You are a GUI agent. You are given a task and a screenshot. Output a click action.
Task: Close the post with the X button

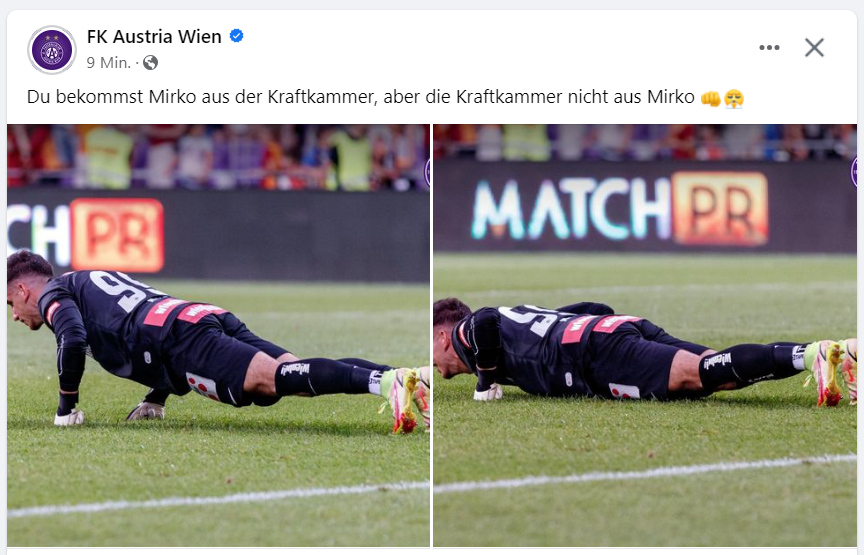click(x=814, y=47)
